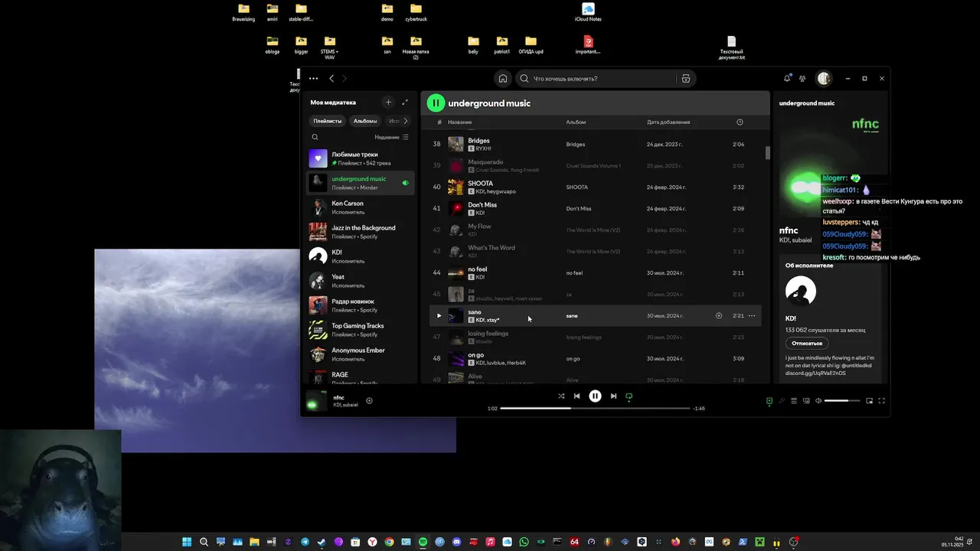
Task: Open Spotify Home via house icon
Action: click(502, 78)
